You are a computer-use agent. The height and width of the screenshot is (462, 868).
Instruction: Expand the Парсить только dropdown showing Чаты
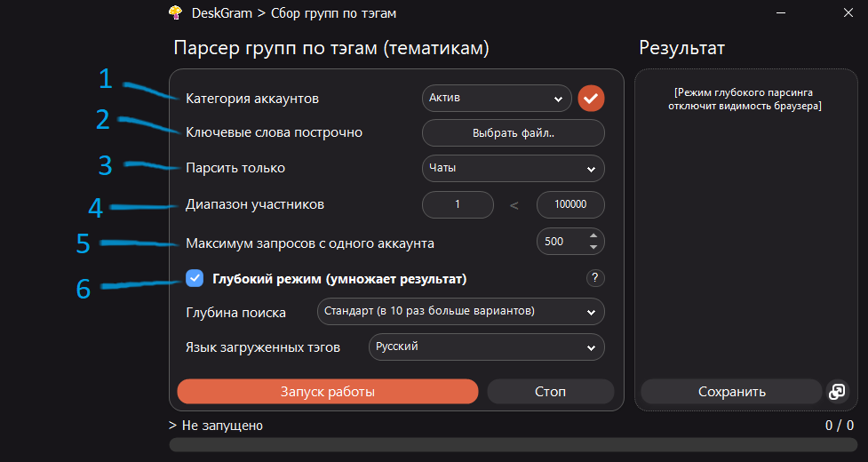coord(513,168)
